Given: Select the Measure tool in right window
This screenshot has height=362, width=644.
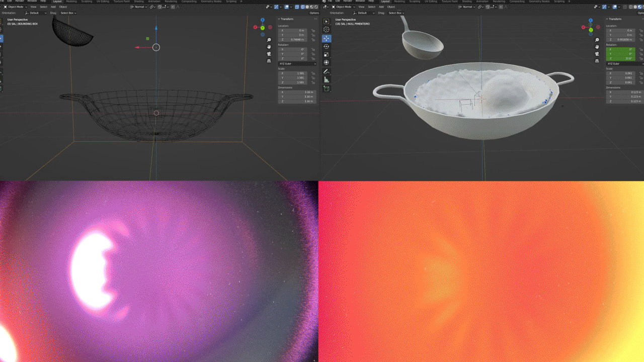Looking at the screenshot, I should point(326,79).
